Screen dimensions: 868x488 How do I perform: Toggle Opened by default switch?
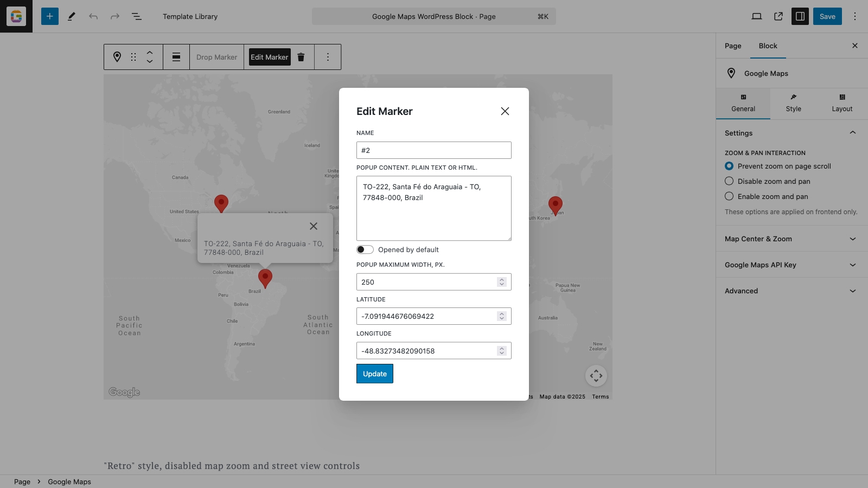coord(365,249)
